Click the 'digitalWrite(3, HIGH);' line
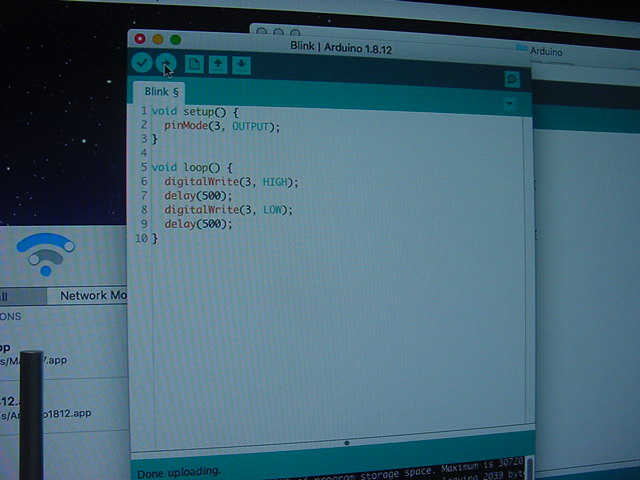 (231, 182)
